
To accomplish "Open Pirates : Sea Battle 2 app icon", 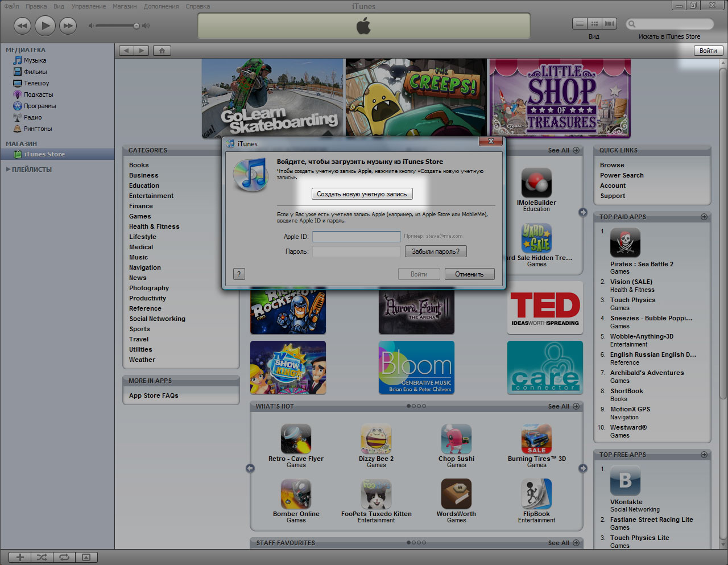I will pyautogui.click(x=625, y=243).
